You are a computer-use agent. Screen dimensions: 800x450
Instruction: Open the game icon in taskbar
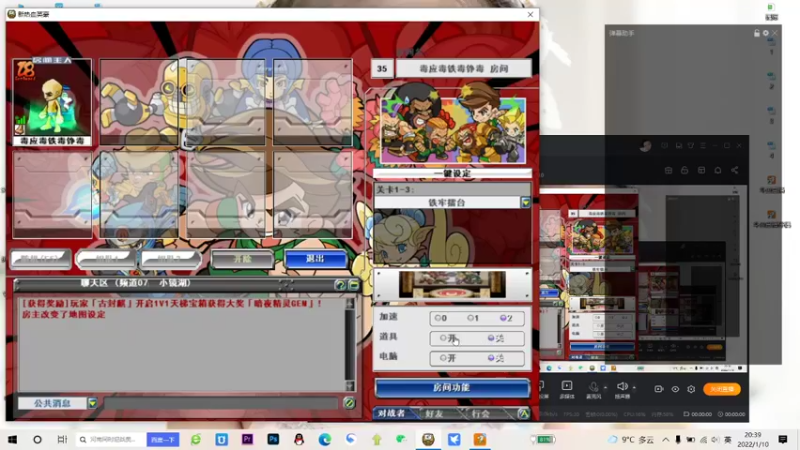point(428,439)
